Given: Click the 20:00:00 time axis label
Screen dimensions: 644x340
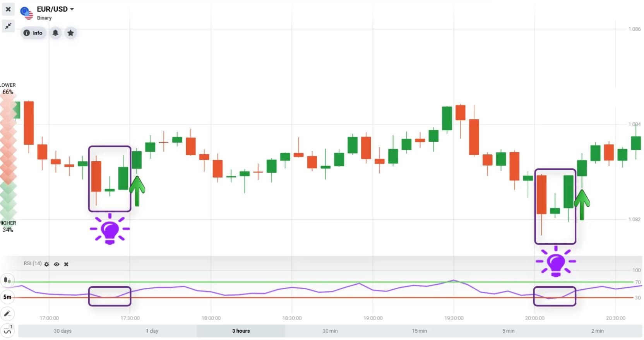Looking at the screenshot, I should 535,318.
